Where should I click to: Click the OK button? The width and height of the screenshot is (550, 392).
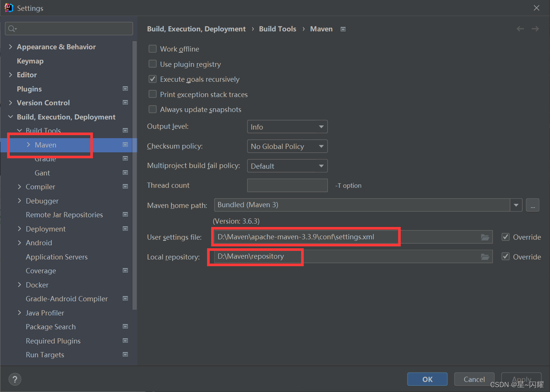(x=427, y=379)
